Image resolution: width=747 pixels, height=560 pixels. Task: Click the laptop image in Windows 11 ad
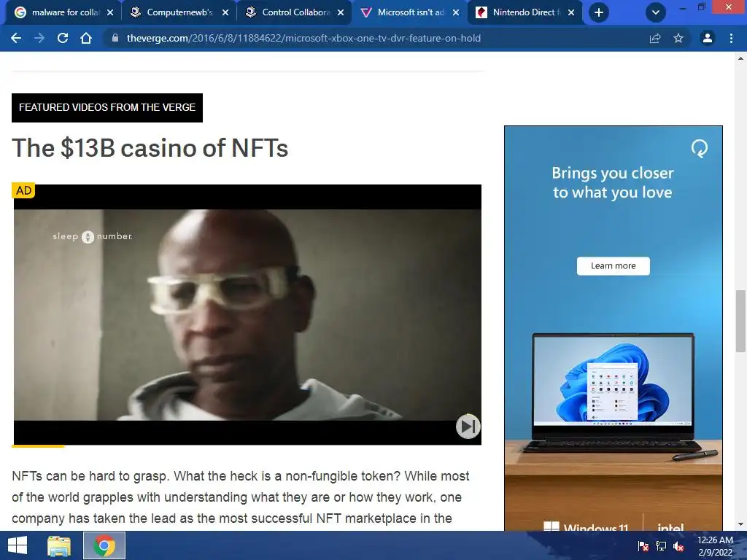613,393
